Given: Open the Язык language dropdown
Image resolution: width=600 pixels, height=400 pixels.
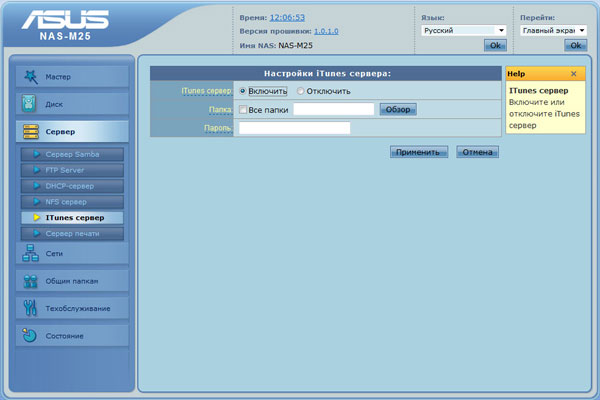Looking at the screenshot, I should tap(464, 30).
